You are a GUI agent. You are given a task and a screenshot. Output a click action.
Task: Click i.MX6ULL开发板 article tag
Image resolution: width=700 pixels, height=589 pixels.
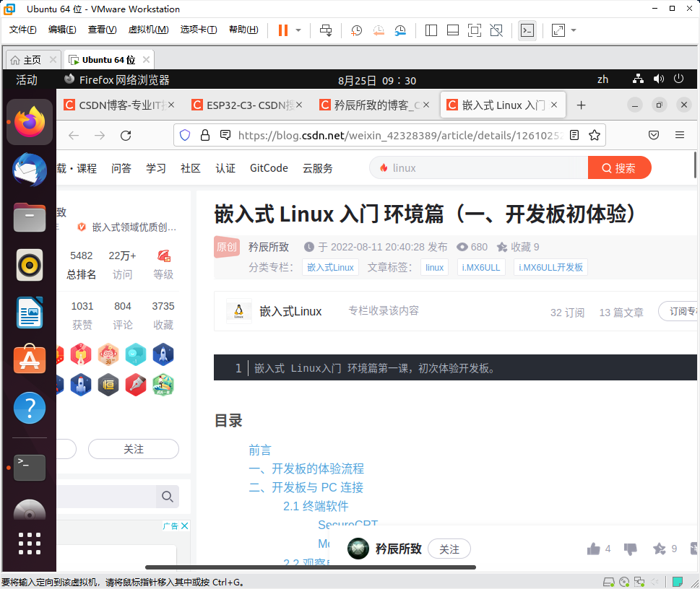550,267
